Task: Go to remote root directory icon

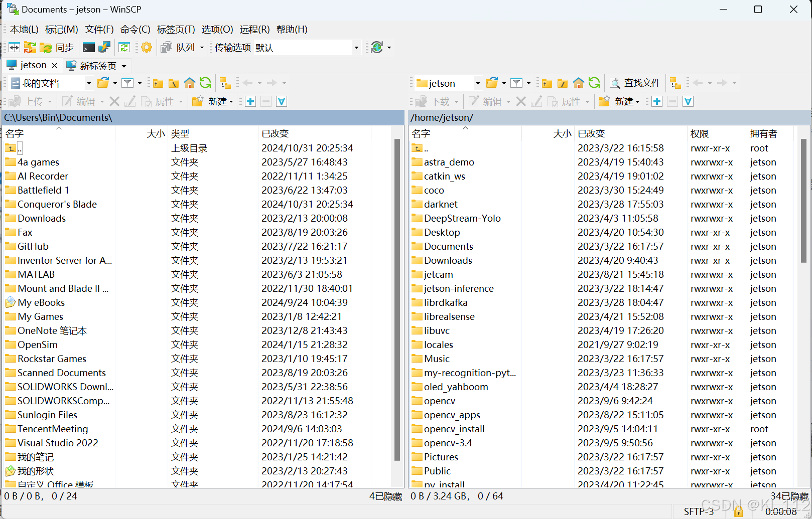Action: pos(563,83)
